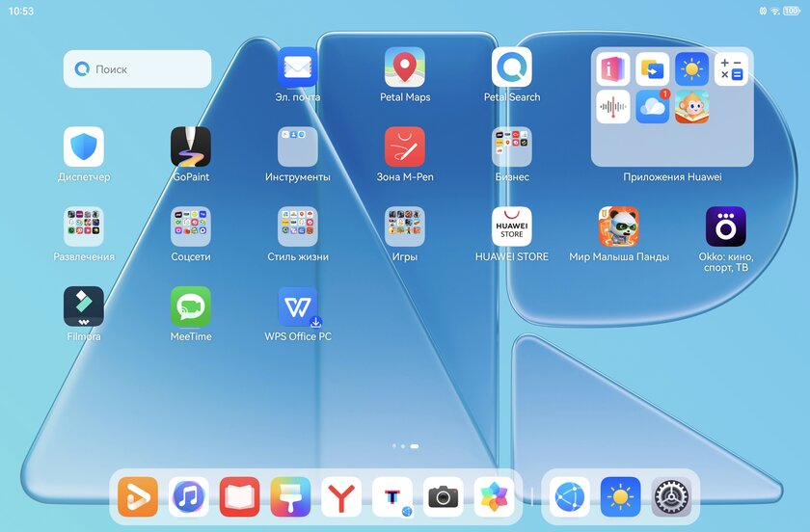Open the Gallery app in dock
810x532 pixels.
(x=494, y=497)
